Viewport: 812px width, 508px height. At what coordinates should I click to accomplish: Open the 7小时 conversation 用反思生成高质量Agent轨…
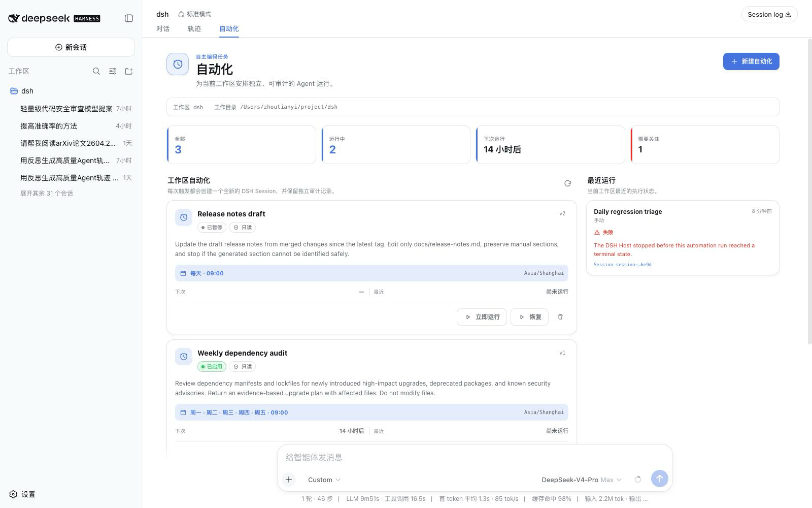[x=71, y=160]
